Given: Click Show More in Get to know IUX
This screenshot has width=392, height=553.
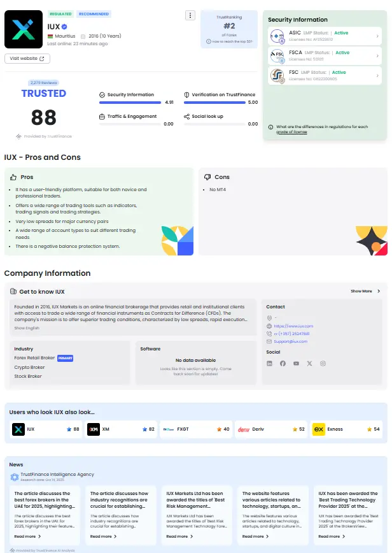Looking at the screenshot, I should [x=365, y=291].
